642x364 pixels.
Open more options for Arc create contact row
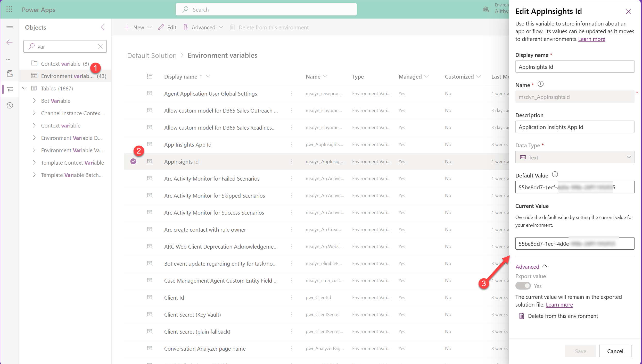tap(292, 230)
